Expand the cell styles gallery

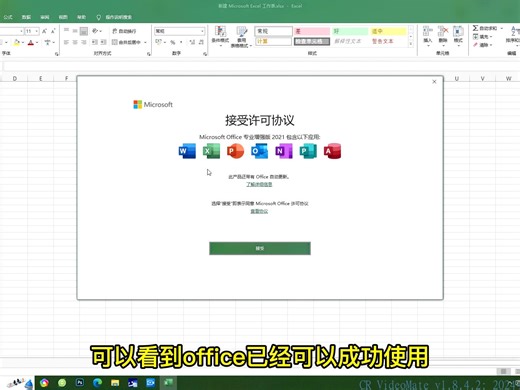click(x=411, y=44)
